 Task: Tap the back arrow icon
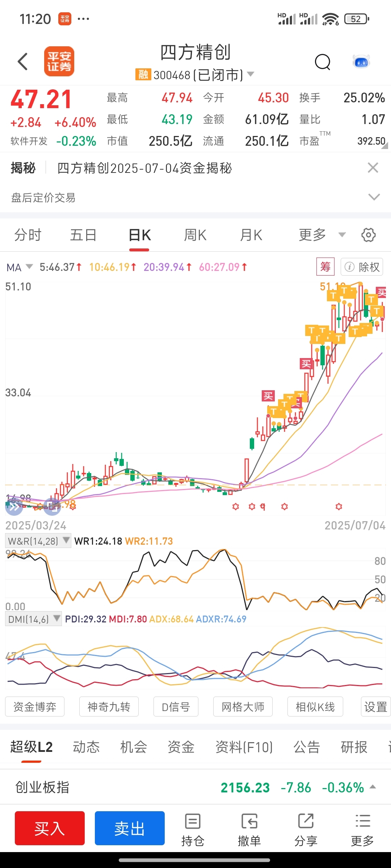23,61
